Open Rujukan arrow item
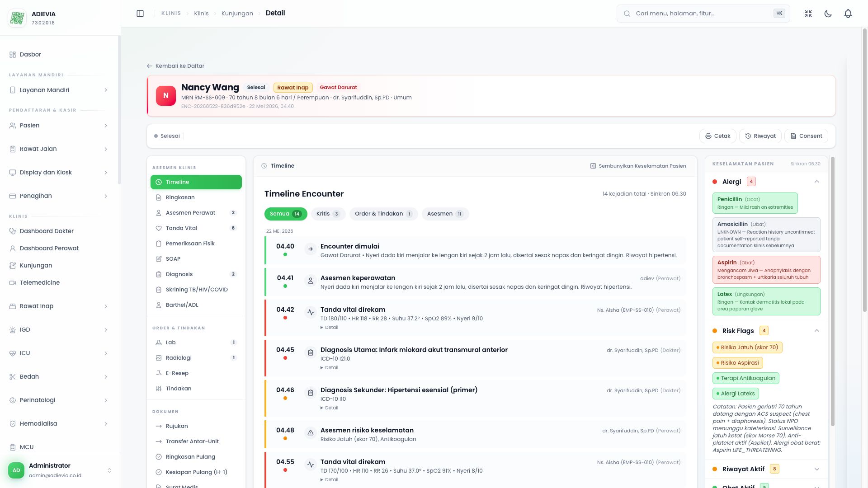This screenshot has height=488, width=868. (x=196, y=426)
